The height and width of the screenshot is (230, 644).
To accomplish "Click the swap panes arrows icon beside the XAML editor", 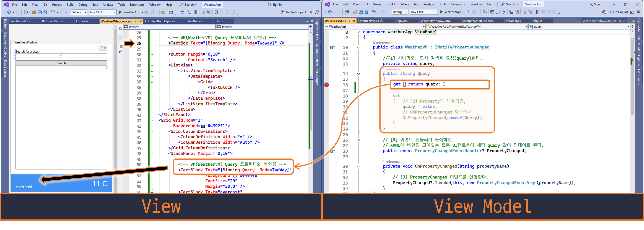I will point(120,38).
